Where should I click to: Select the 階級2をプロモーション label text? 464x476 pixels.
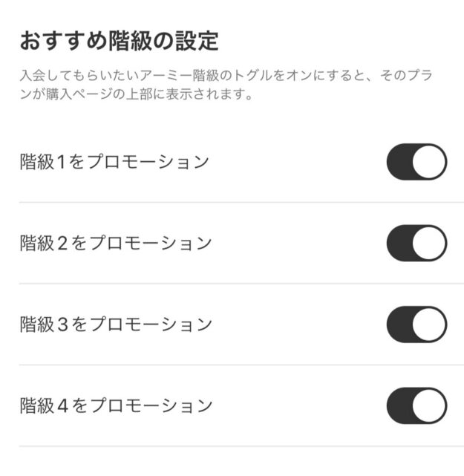point(116,243)
